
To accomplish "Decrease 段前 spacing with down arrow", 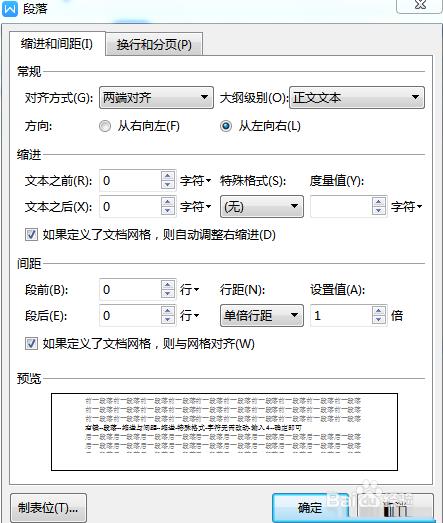I will [168, 294].
